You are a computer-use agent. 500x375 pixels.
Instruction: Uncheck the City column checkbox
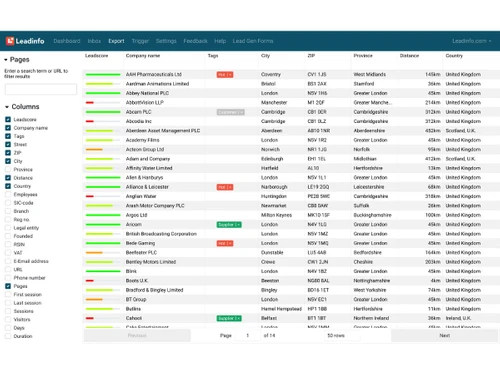(8, 161)
